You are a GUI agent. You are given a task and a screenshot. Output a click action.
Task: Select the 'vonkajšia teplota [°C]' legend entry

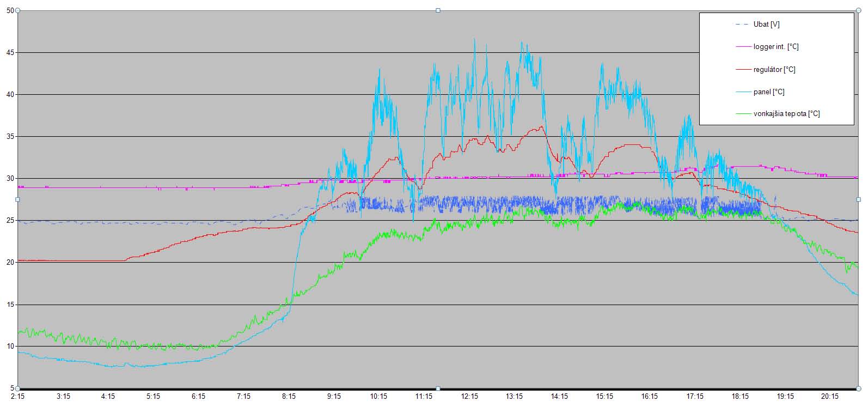point(787,114)
